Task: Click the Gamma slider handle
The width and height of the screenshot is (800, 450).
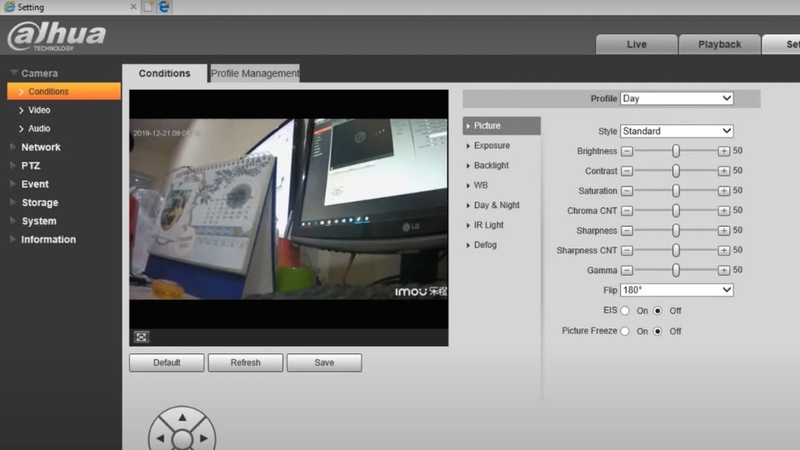Action: tap(676, 270)
